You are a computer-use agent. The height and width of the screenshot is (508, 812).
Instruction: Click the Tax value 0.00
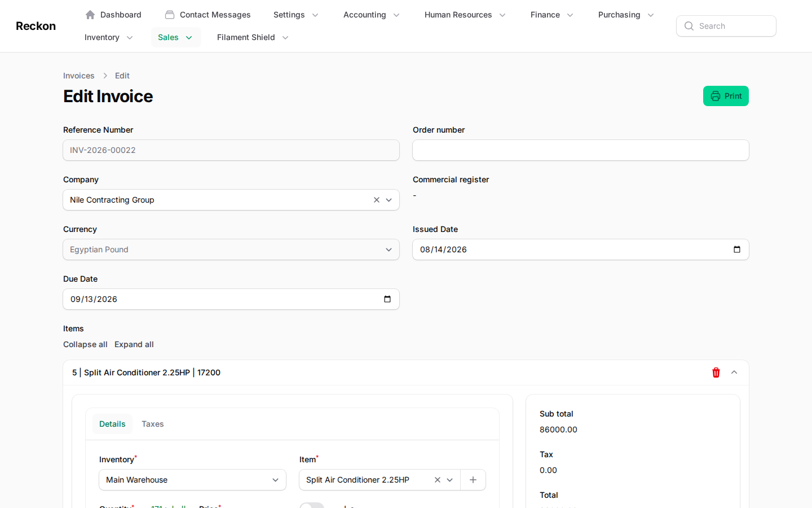[x=548, y=470]
